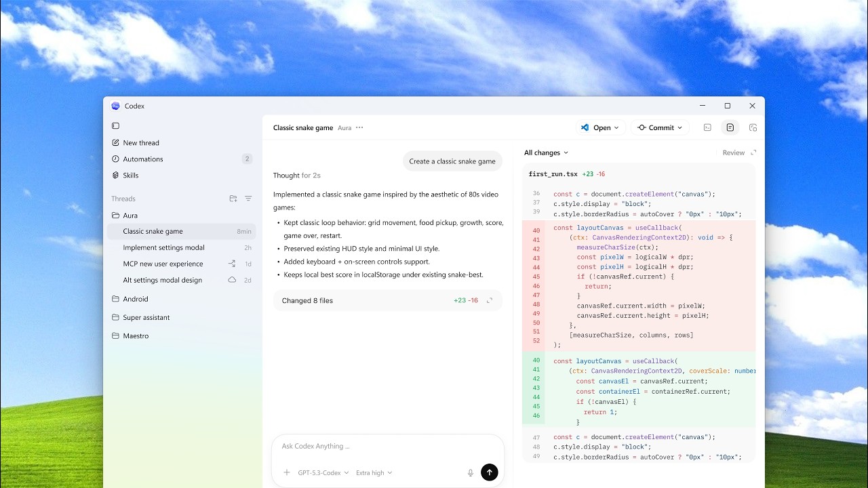
Task: Open the Threads filter icon
Action: [248, 199]
